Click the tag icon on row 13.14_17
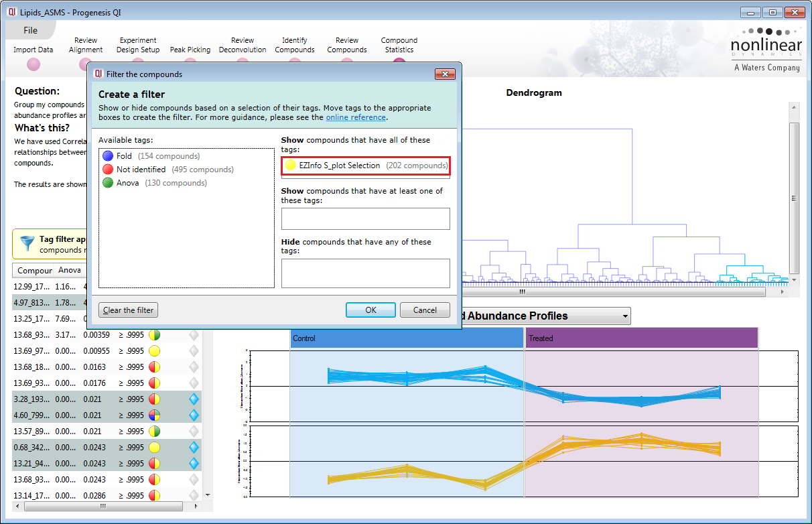812x524 pixels. coord(154,495)
